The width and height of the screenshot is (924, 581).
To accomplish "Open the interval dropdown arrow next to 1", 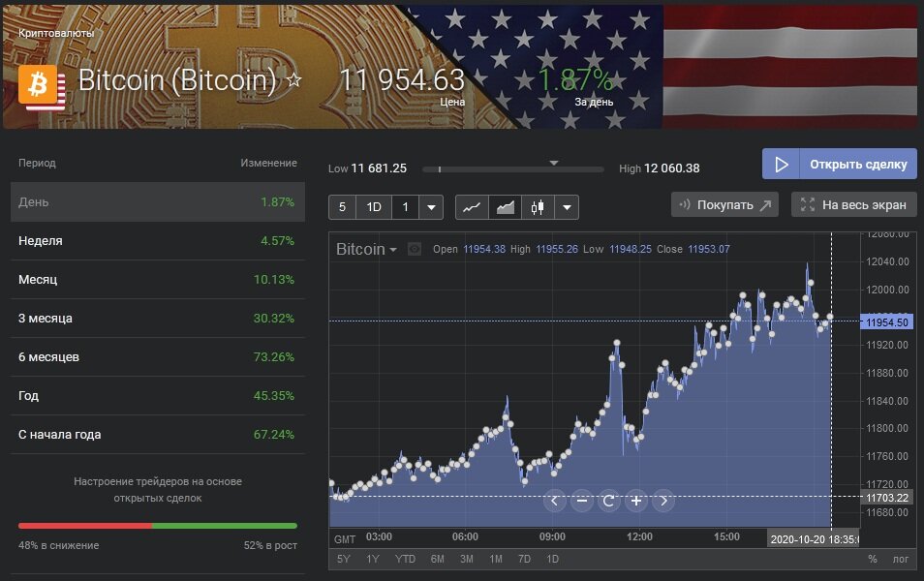I will pyautogui.click(x=431, y=206).
